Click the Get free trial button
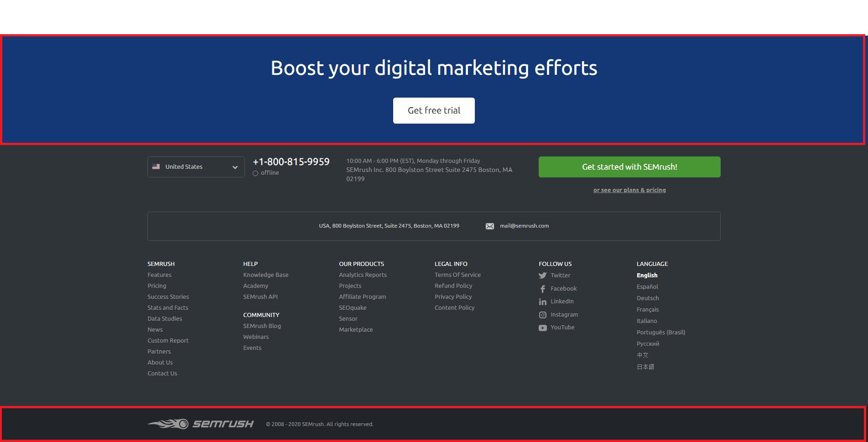The height and width of the screenshot is (442, 868). coord(434,110)
